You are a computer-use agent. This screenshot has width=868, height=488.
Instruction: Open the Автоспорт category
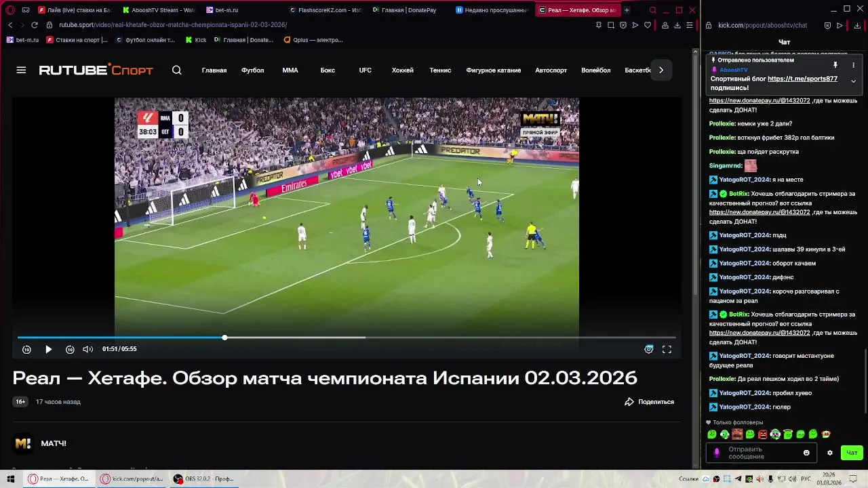click(x=551, y=70)
